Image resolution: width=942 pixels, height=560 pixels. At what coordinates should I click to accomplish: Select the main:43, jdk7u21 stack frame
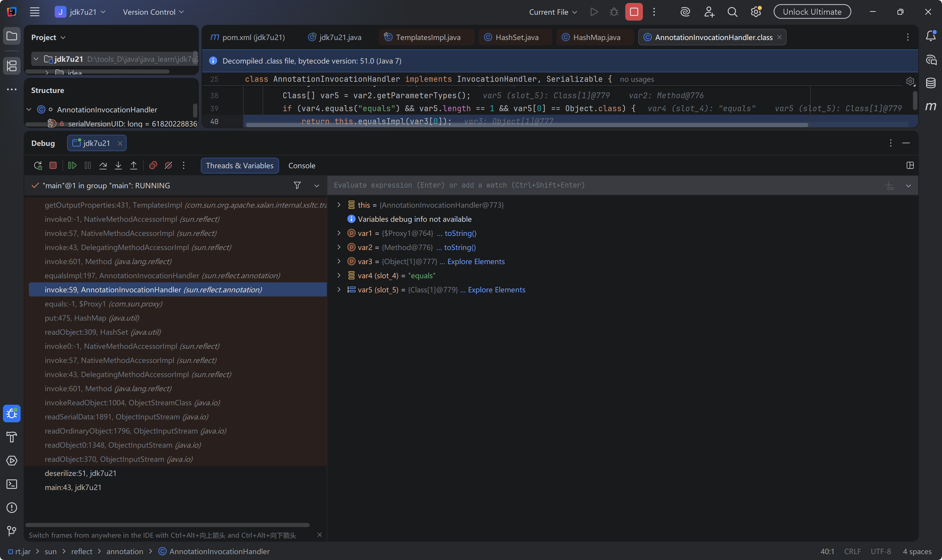[178, 487]
